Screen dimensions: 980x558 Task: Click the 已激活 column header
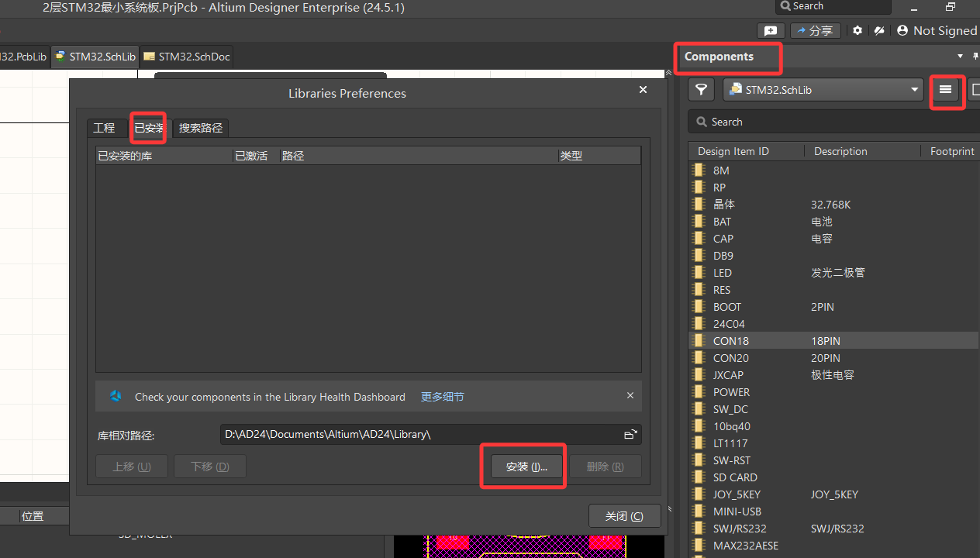[256, 156]
